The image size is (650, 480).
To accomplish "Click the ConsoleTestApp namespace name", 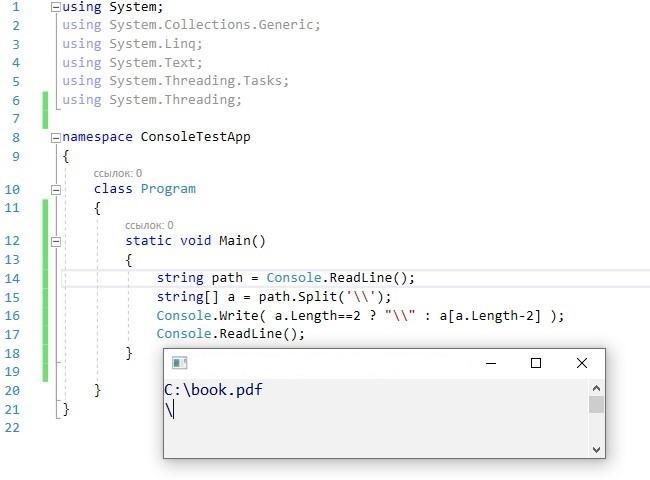I will point(196,137).
